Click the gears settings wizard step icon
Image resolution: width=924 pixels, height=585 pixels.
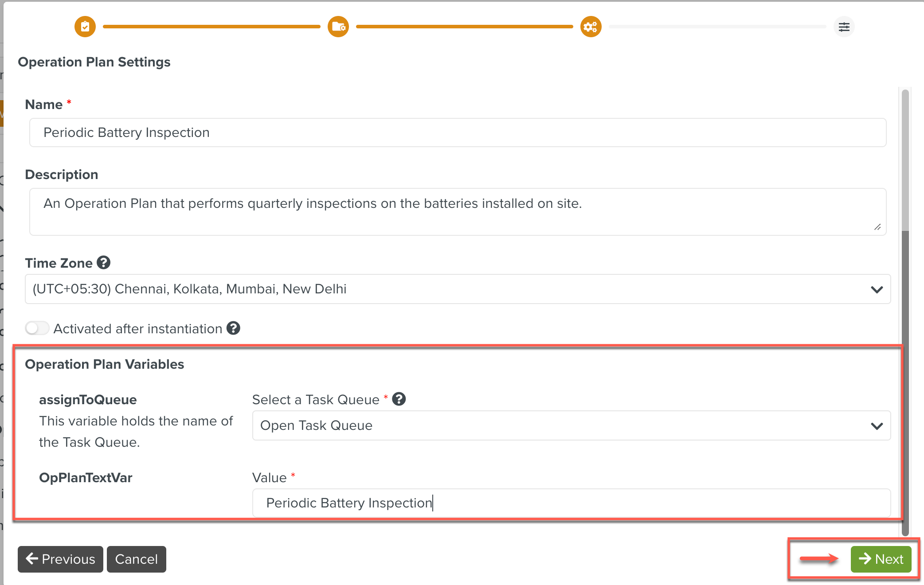591,27
